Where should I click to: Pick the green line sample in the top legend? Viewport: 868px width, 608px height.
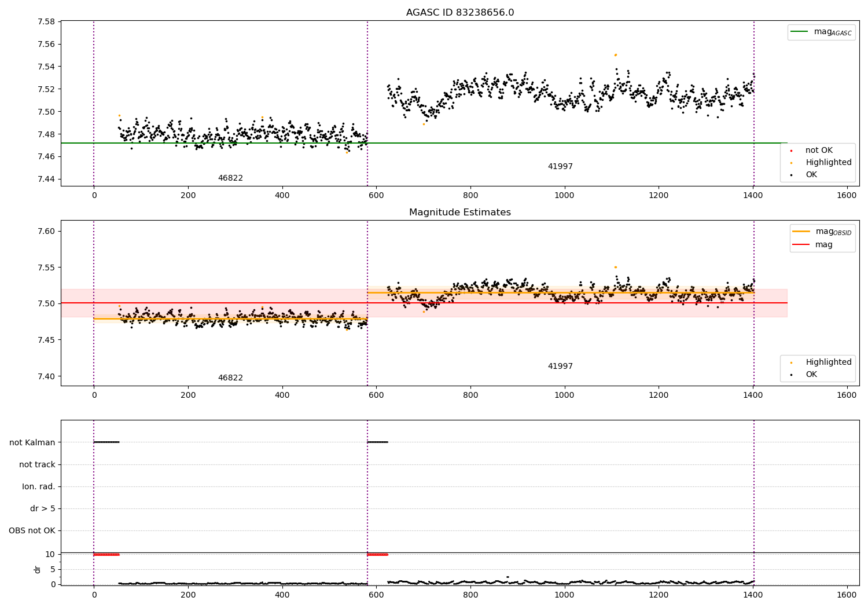click(x=799, y=32)
